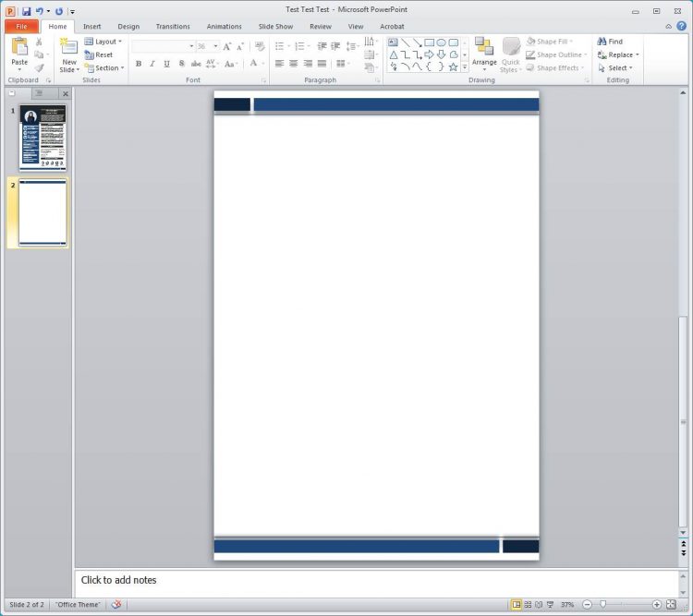
Task: Click the zoom slider handle
Action: [x=603, y=605]
